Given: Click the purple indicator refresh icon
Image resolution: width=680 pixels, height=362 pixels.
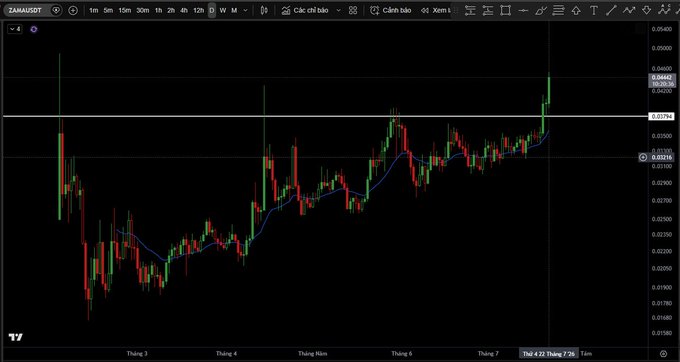Looking at the screenshot, I should click(34, 29).
